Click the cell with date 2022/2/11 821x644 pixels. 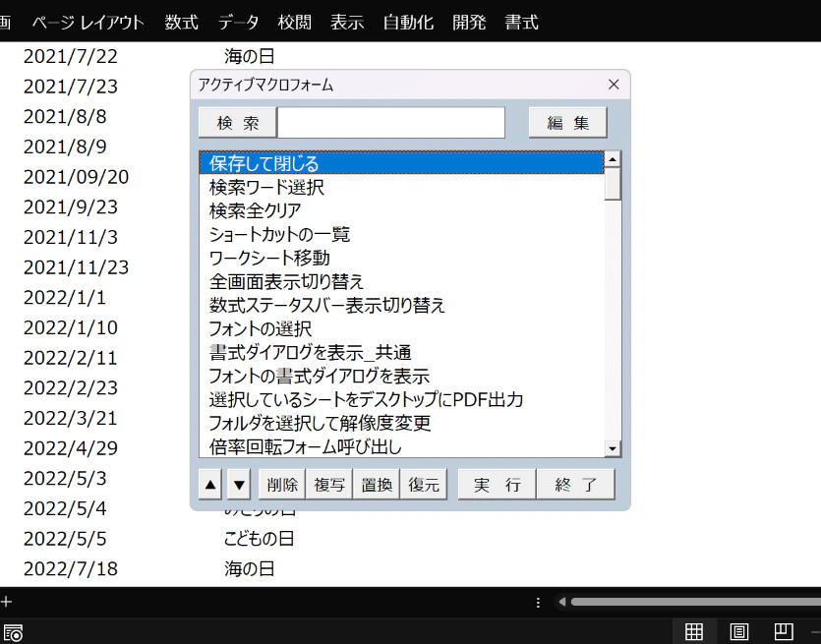coord(71,358)
